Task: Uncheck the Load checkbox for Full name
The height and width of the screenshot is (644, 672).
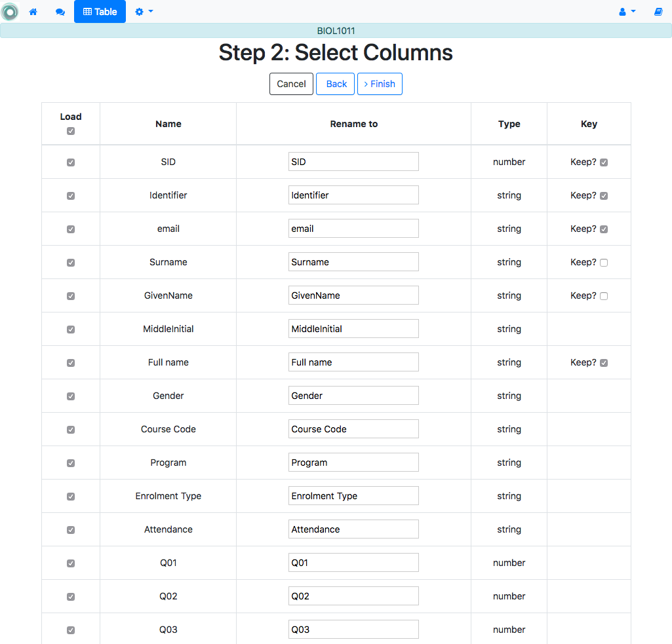Action: [x=71, y=363]
